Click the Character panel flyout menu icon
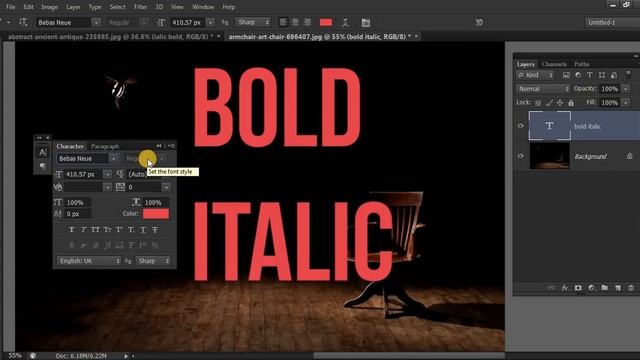Viewport: 640px width, 360px height. click(x=172, y=146)
